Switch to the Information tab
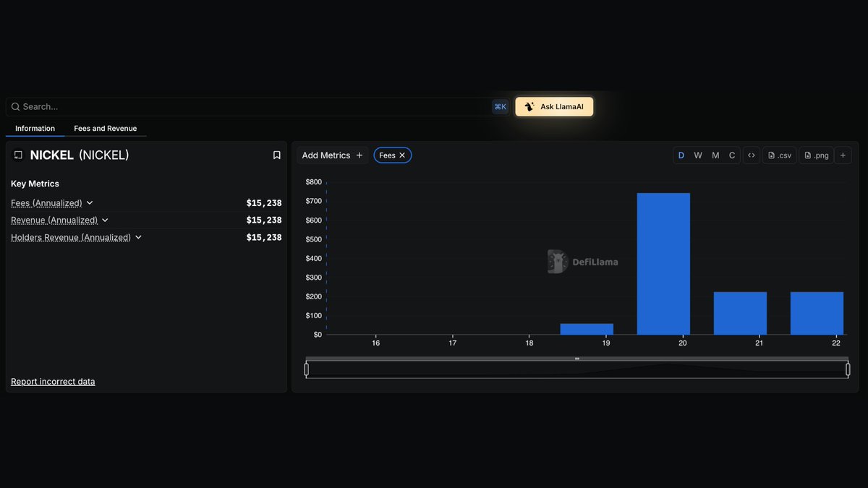Image resolution: width=868 pixels, height=488 pixels. pyautogui.click(x=35, y=129)
